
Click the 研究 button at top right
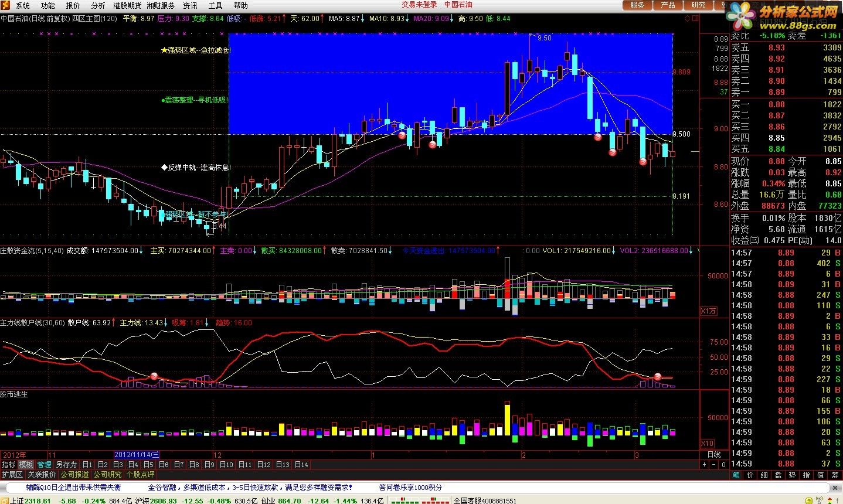[698, 5]
